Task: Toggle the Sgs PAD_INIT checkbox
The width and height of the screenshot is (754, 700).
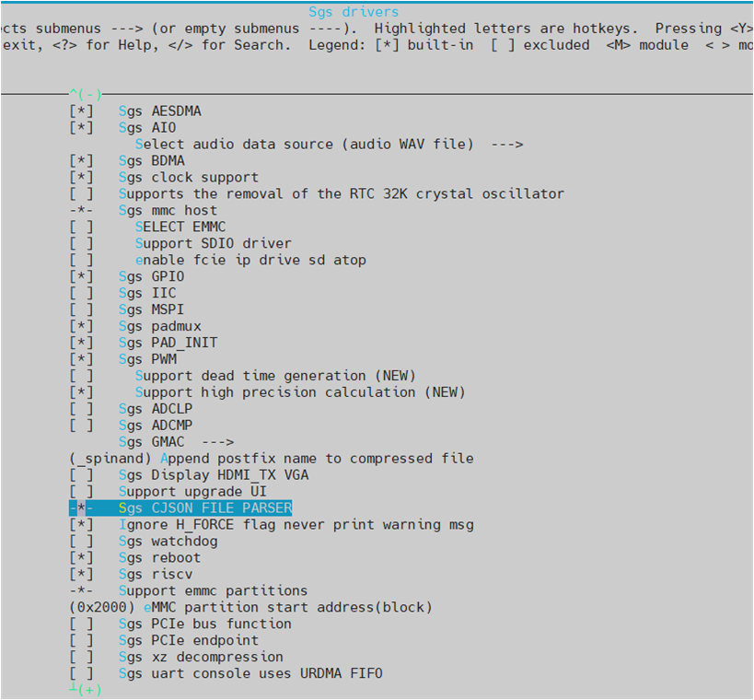Action: click(x=81, y=343)
